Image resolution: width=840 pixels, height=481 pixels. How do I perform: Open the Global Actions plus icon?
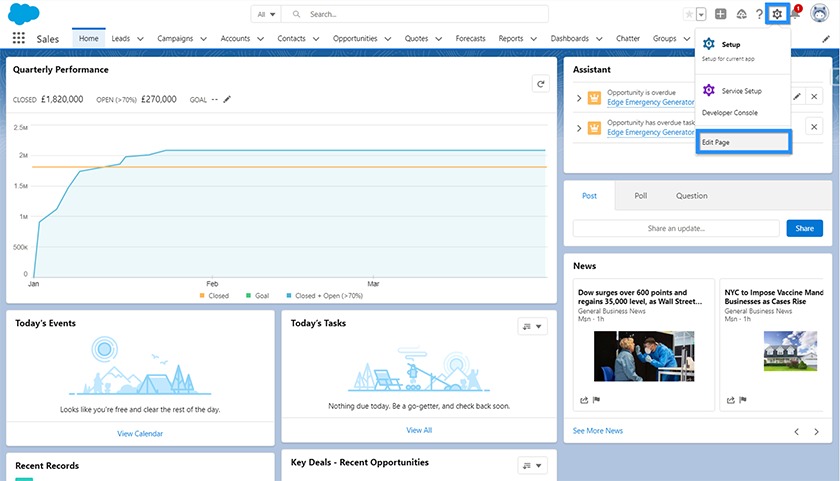click(721, 14)
